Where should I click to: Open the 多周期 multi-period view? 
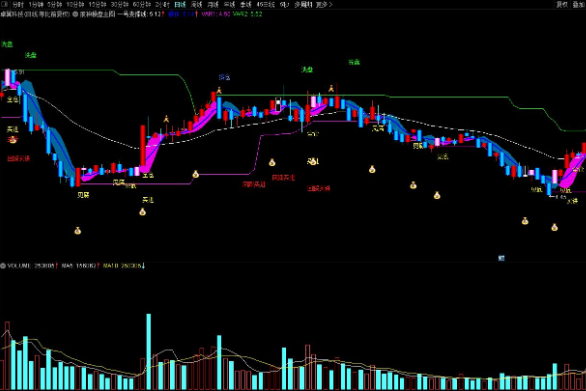tap(303, 4)
